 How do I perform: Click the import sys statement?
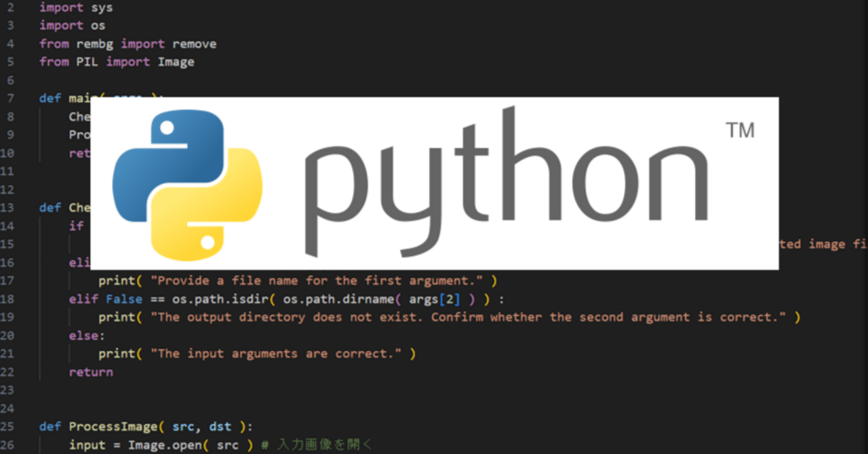pyautogui.click(x=76, y=7)
